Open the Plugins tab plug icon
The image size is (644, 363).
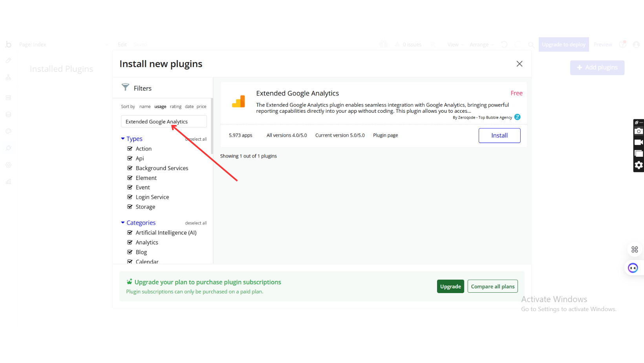point(8,148)
